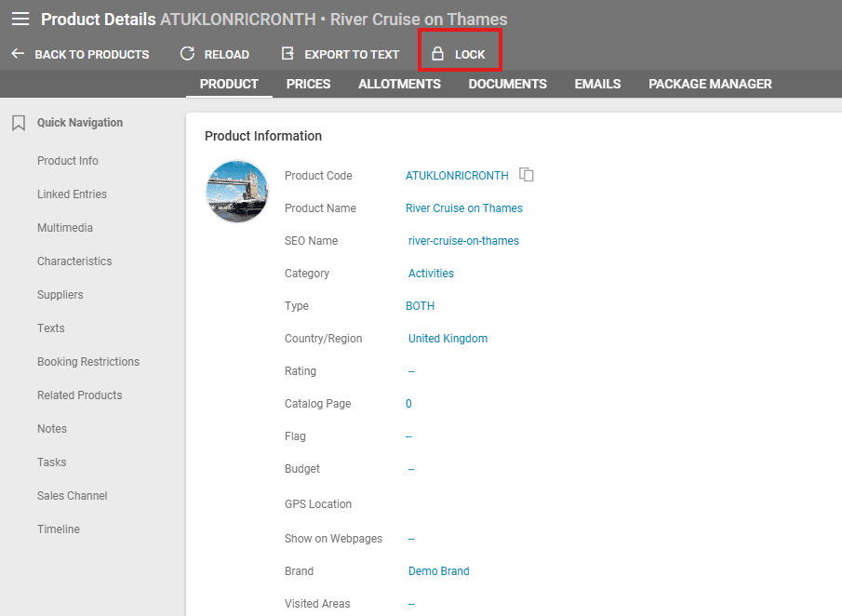Image resolution: width=842 pixels, height=616 pixels.
Task: Go to Sales Channel section
Action: [73, 496]
